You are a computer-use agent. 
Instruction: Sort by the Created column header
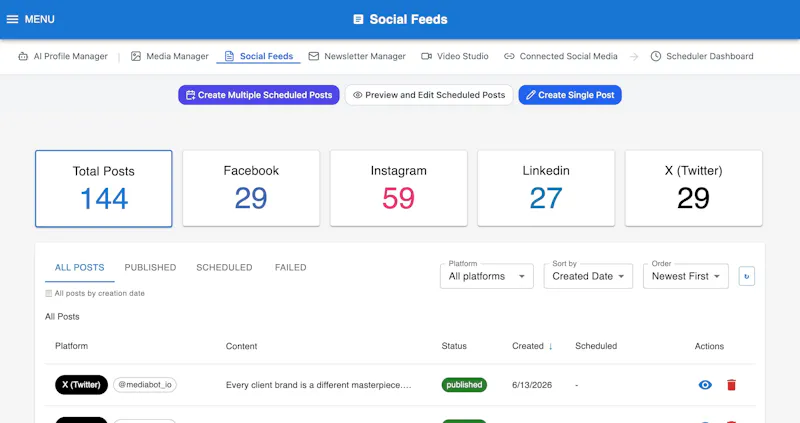pos(528,346)
